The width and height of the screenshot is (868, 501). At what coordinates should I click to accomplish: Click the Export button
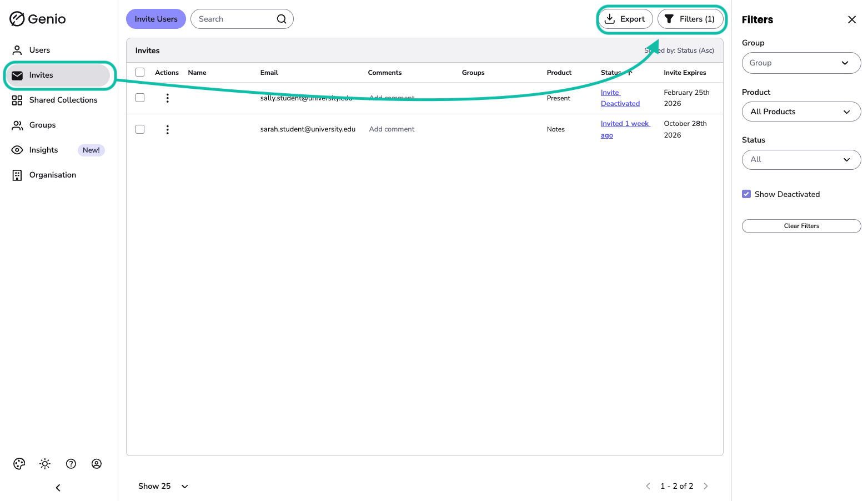point(625,19)
